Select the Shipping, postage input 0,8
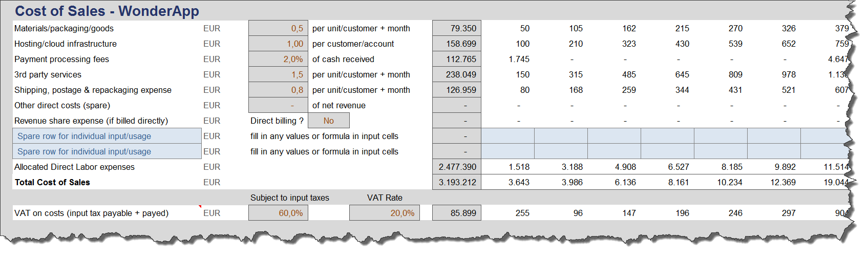The height and width of the screenshot is (255, 868). tap(278, 90)
